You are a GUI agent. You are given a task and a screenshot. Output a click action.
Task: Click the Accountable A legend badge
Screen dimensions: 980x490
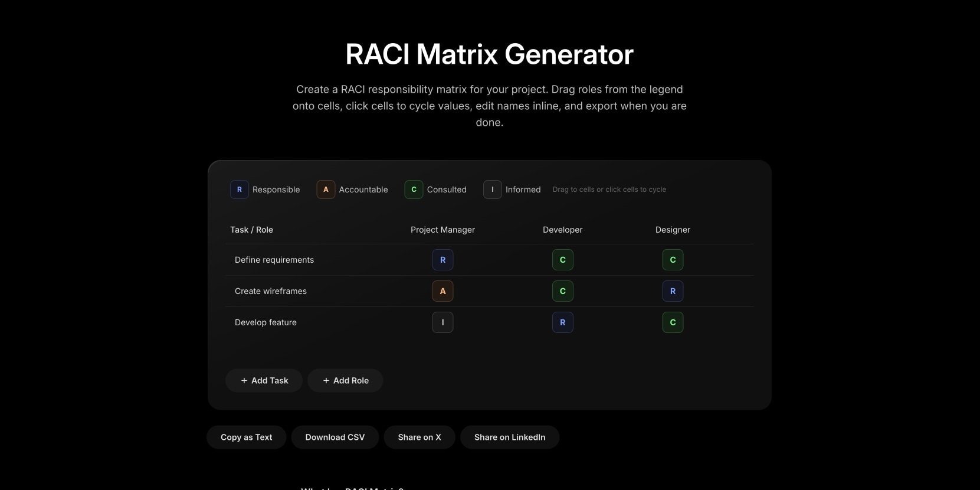point(326,190)
